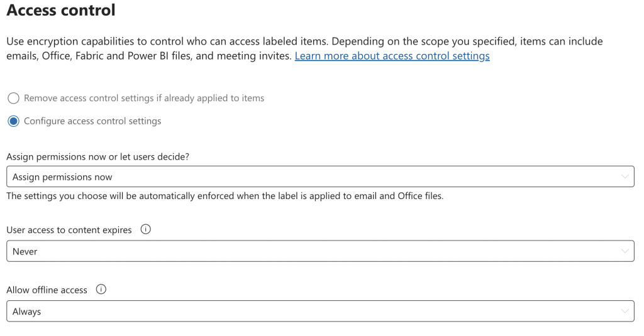
Task: Click chevron arrow on Assign permissions dropdown
Action: click(625, 177)
